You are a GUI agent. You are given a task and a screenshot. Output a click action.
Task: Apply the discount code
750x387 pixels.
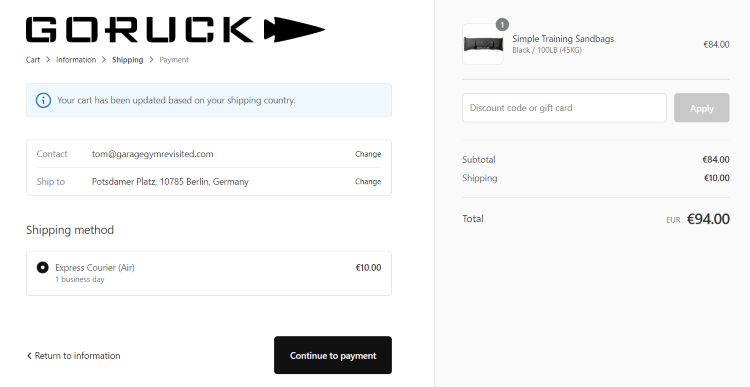coord(702,108)
